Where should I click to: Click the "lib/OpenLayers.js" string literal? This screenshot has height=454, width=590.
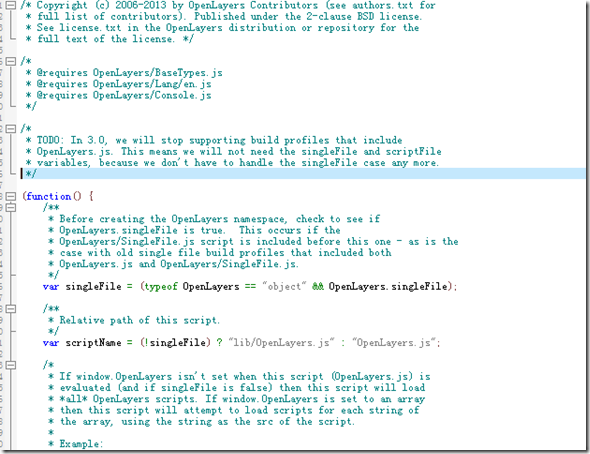281,343
